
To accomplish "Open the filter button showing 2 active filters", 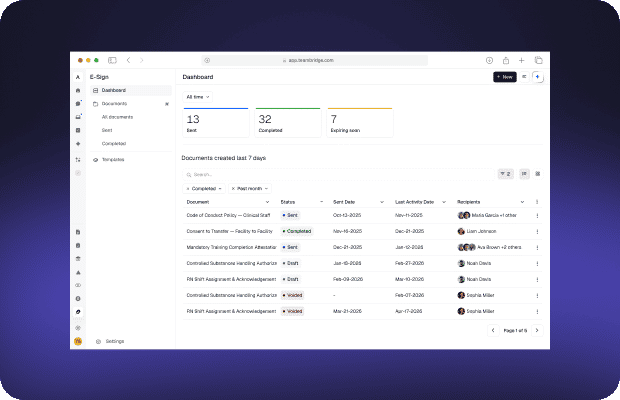I will pos(505,174).
